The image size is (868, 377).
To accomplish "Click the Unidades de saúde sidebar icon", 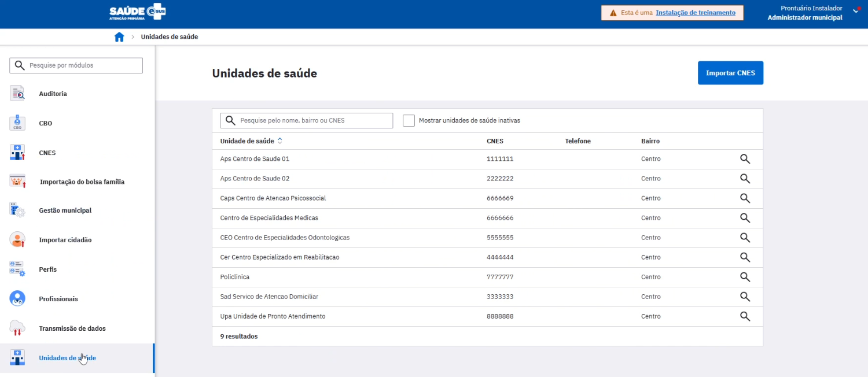I will click(17, 358).
